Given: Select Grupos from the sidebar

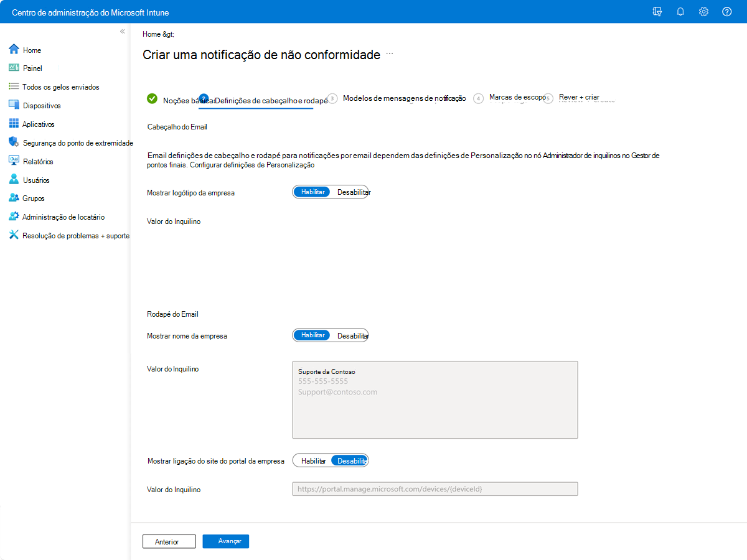Looking at the screenshot, I should pyautogui.click(x=32, y=198).
